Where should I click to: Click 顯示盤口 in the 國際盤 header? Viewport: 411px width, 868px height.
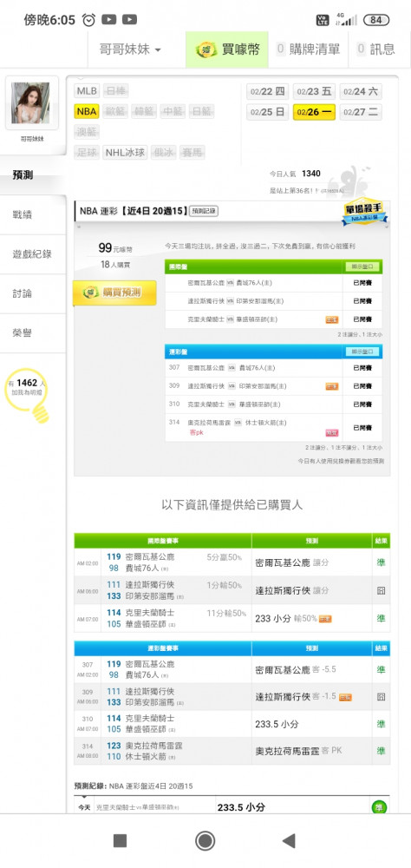coord(362,266)
